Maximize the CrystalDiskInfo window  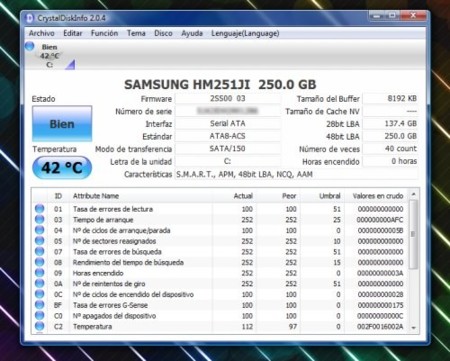tap(392, 15)
